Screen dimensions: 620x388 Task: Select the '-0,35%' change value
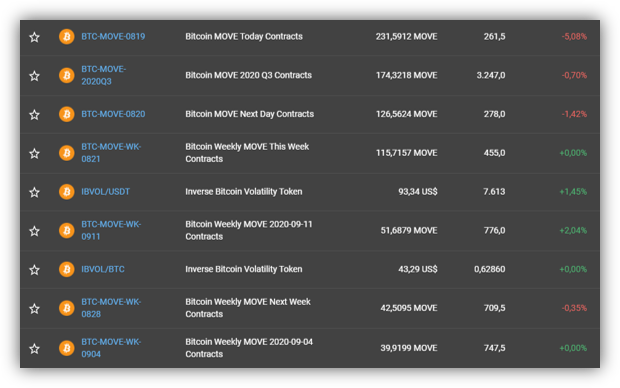(x=574, y=308)
